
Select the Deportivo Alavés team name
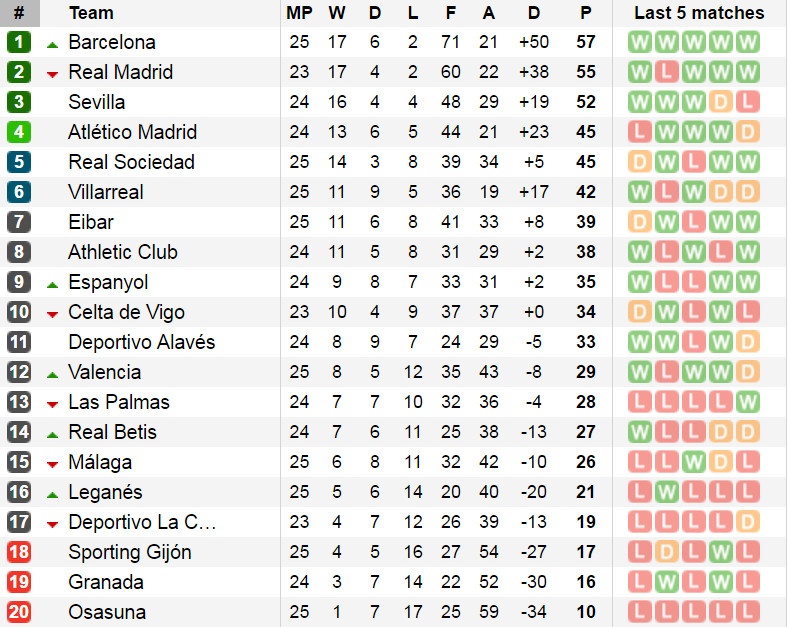click(x=141, y=342)
